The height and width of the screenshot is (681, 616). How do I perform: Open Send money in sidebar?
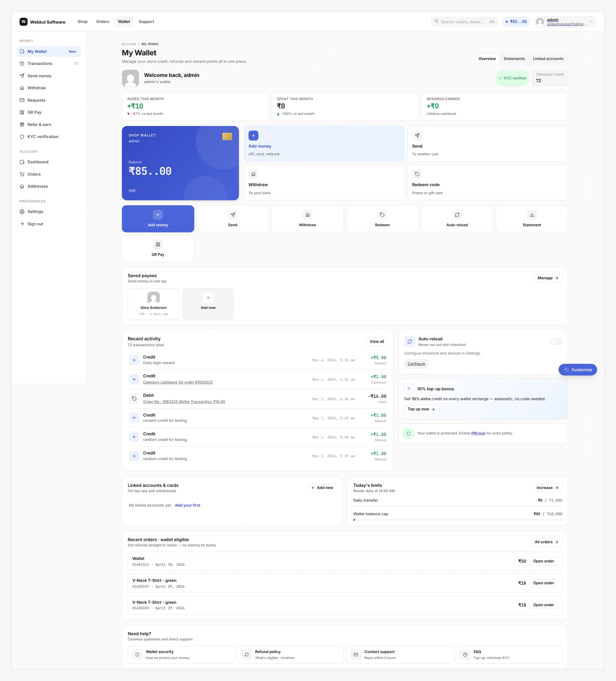(49, 76)
